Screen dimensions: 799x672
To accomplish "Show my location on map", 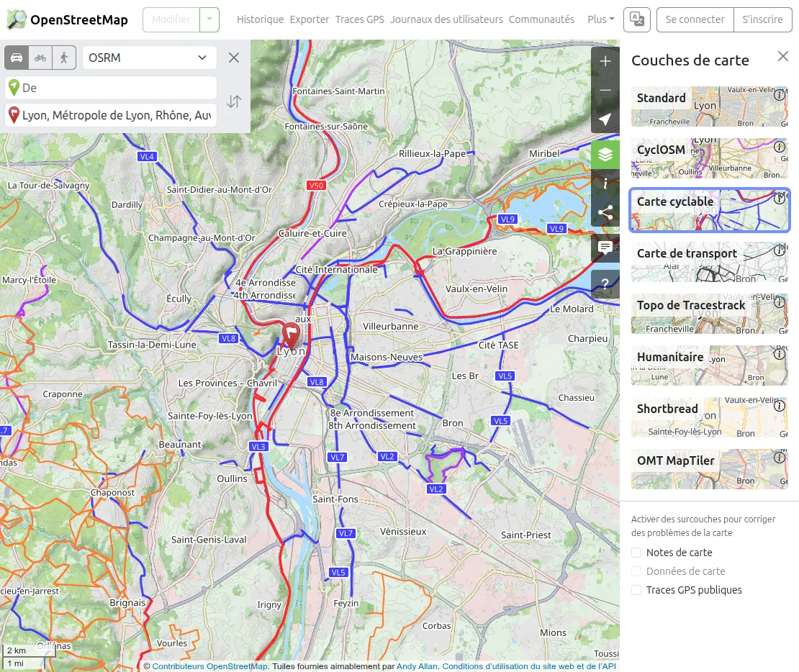I will coord(605,119).
